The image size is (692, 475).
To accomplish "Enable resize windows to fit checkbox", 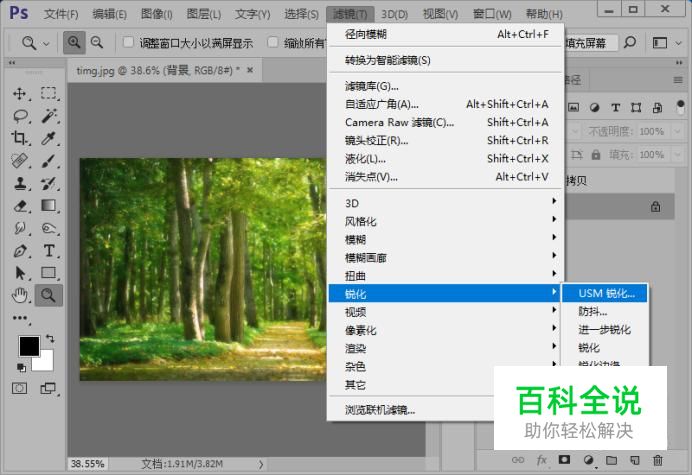I will coord(128,42).
